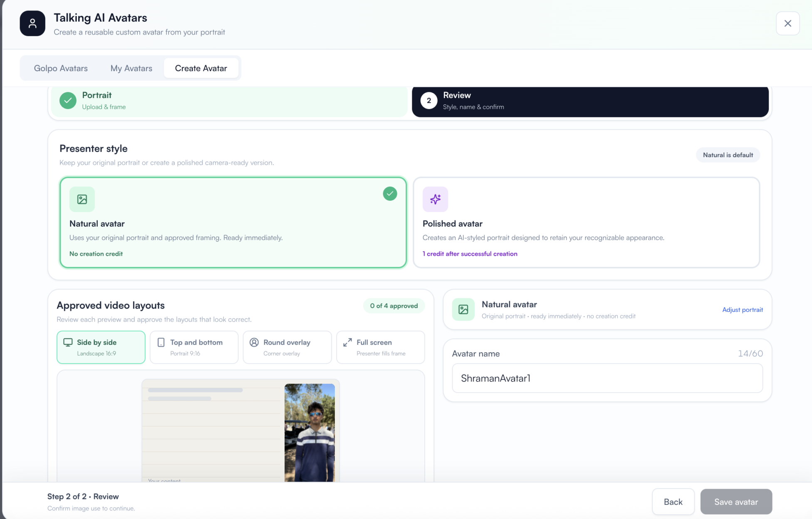812x519 pixels.
Task: Click the green selected checkmark on Natural avatar
Action: 390,193
